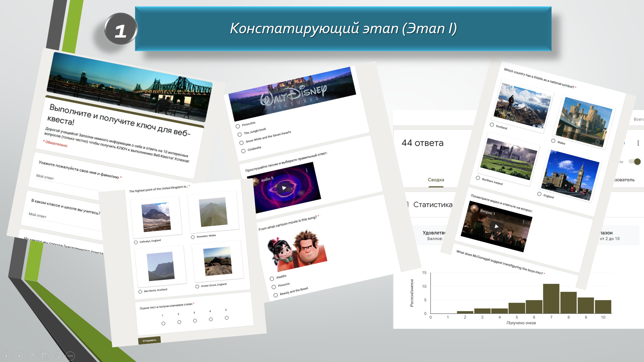The image size is (644, 362).
Task: Play the audio 5 video
Action: 284,188
